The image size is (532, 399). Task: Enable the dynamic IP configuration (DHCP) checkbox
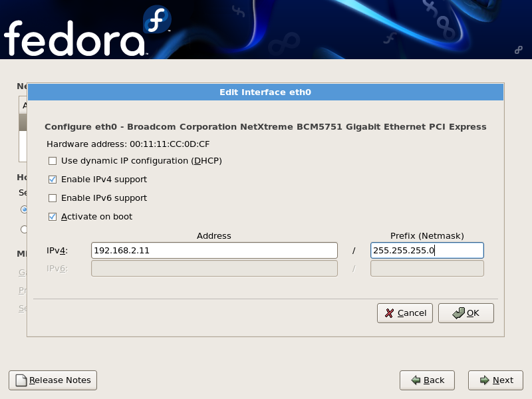[x=53, y=161]
